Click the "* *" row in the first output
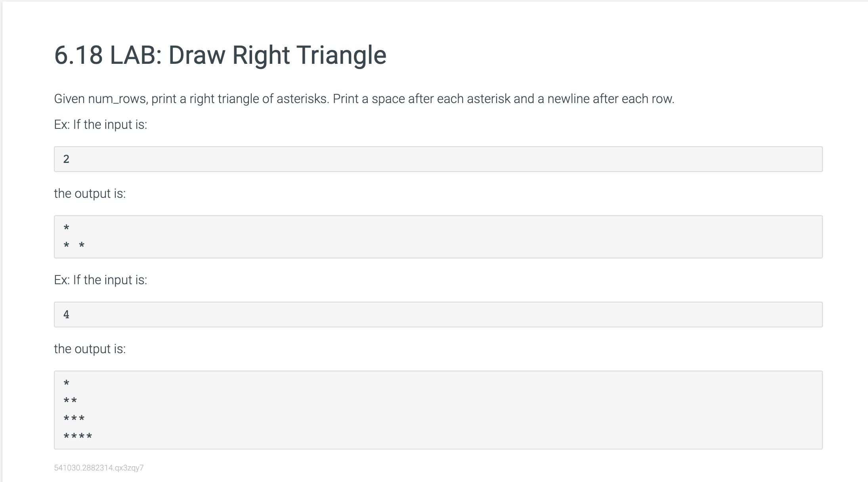Viewport: 868px width, 482px height. point(74,245)
